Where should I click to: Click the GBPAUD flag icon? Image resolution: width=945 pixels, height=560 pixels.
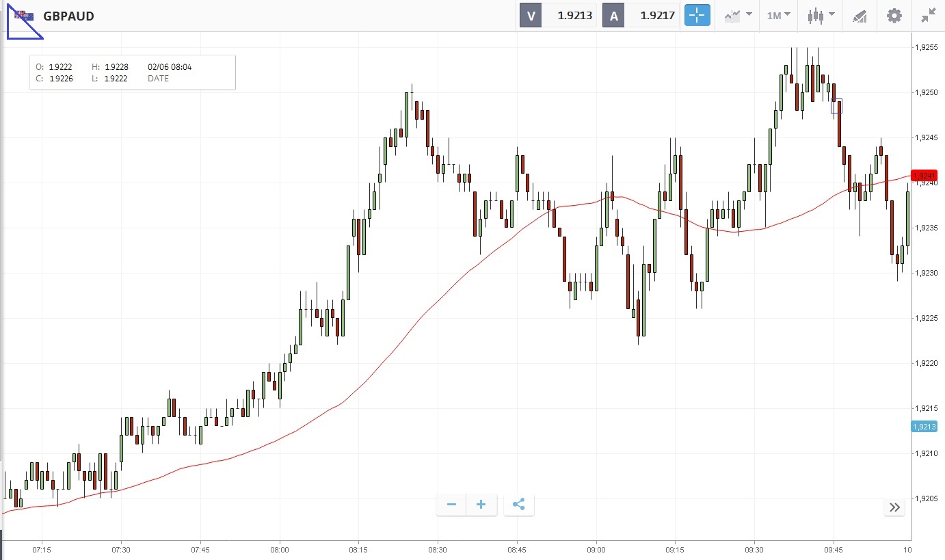25,15
